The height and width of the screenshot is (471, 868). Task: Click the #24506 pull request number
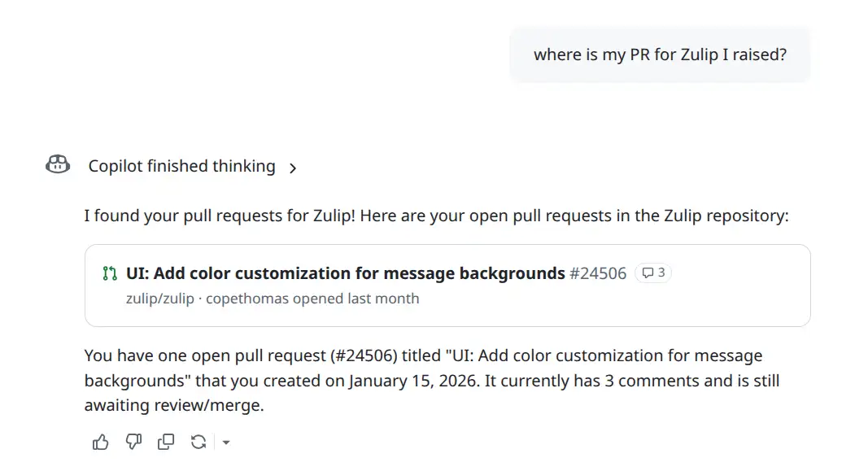[x=600, y=273]
